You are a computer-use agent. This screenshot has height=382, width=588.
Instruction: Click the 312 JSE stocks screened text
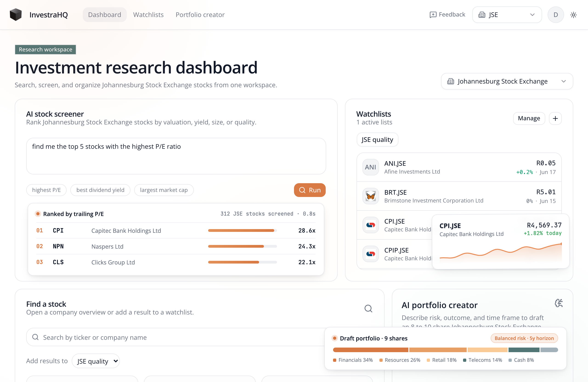tap(257, 214)
